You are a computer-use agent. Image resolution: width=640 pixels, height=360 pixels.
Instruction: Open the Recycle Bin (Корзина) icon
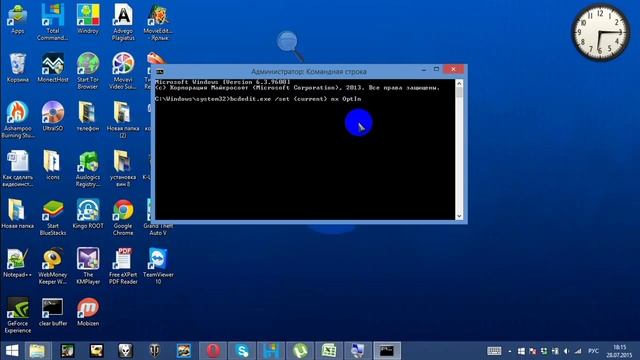coord(18,67)
